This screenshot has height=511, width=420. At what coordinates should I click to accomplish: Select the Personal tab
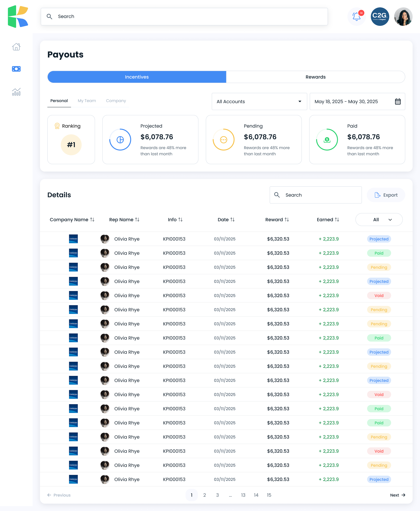pos(59,101)
